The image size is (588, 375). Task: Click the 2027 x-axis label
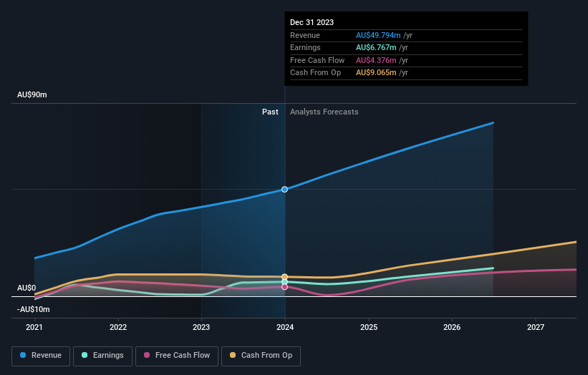[x=536, y=327]
